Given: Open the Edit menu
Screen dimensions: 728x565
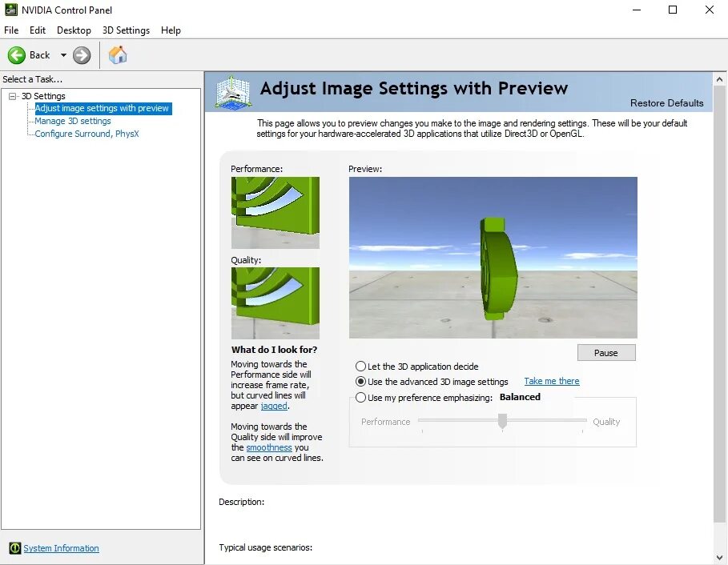Looking at the screenshot, I should [38, 30].
